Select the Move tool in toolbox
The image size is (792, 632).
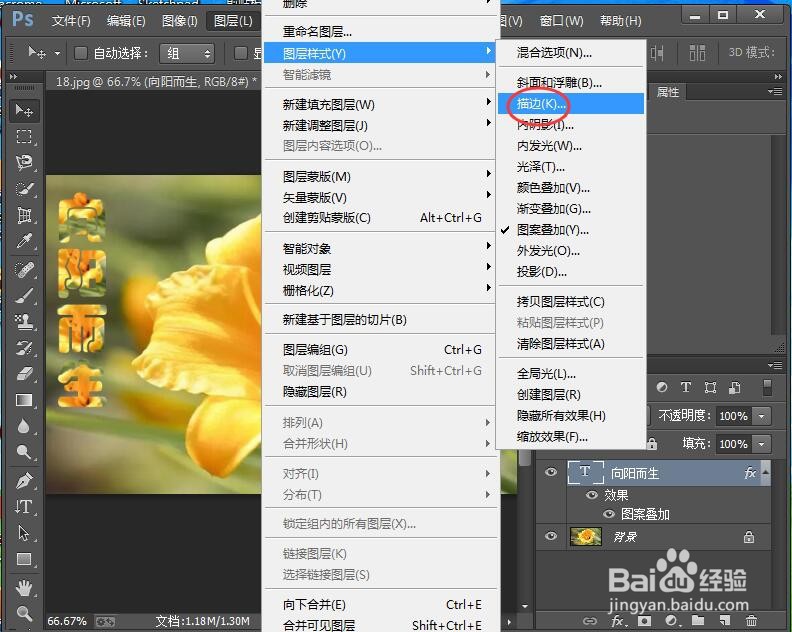coord(24,111)
